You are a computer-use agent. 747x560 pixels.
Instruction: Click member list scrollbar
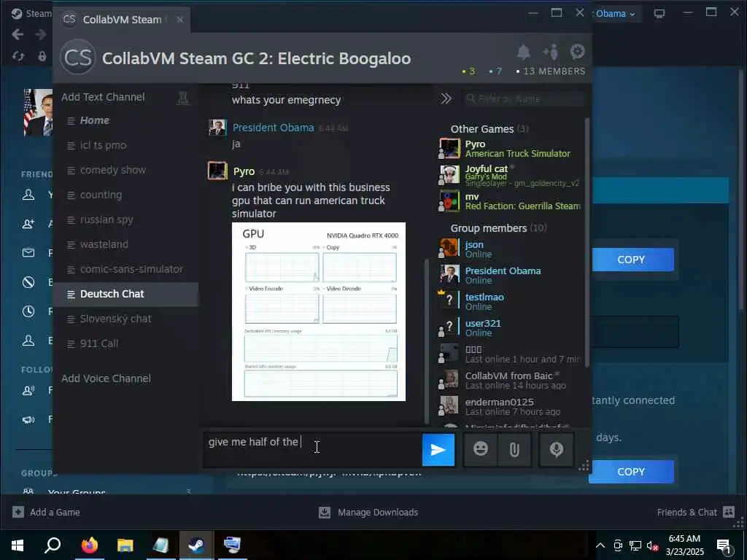[x=587, y=243]
